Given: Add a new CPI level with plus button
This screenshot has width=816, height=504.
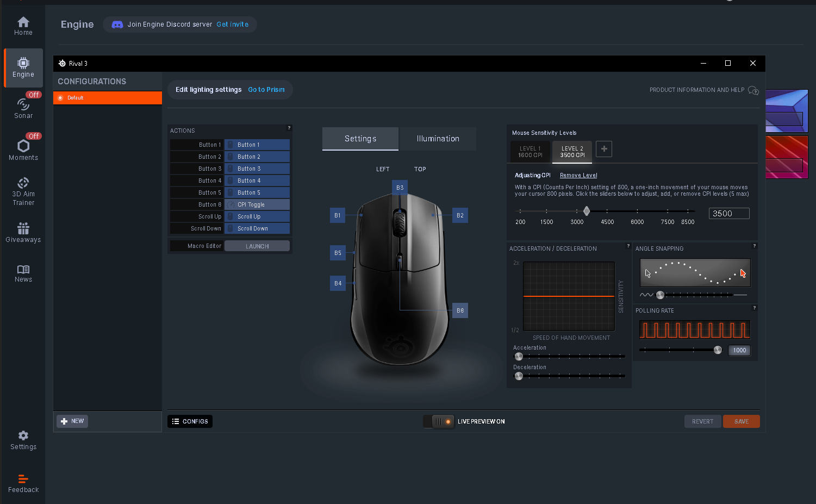Looking at the screenshot, I should point(604,149).
